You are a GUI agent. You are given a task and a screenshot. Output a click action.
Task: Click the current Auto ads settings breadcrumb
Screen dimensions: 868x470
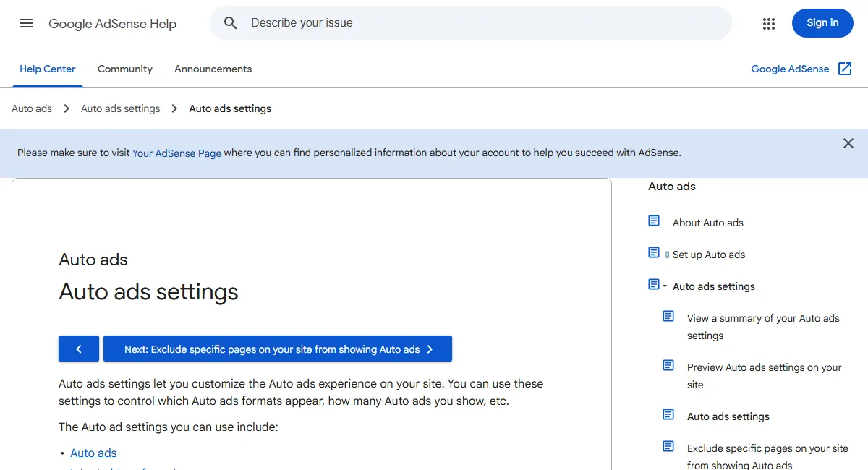(230, 108)
